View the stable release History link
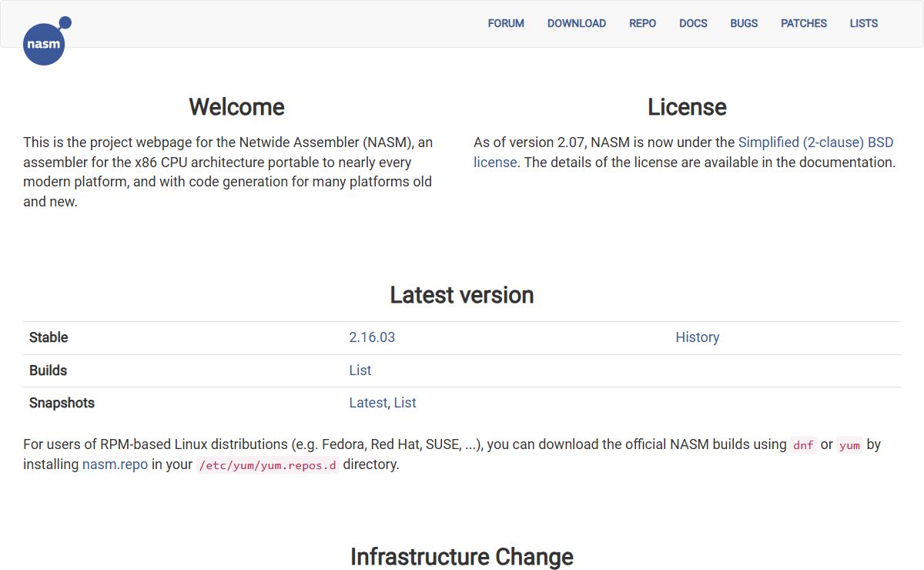The height and width of the screenshot is (570, 924). pyautogui.click(x=697, y=337)
